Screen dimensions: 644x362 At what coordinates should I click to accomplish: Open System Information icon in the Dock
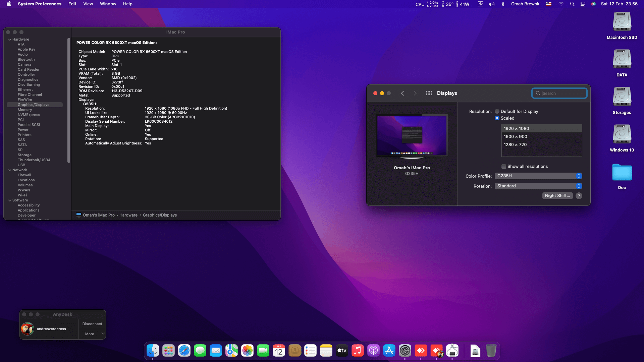pos(452,351)
